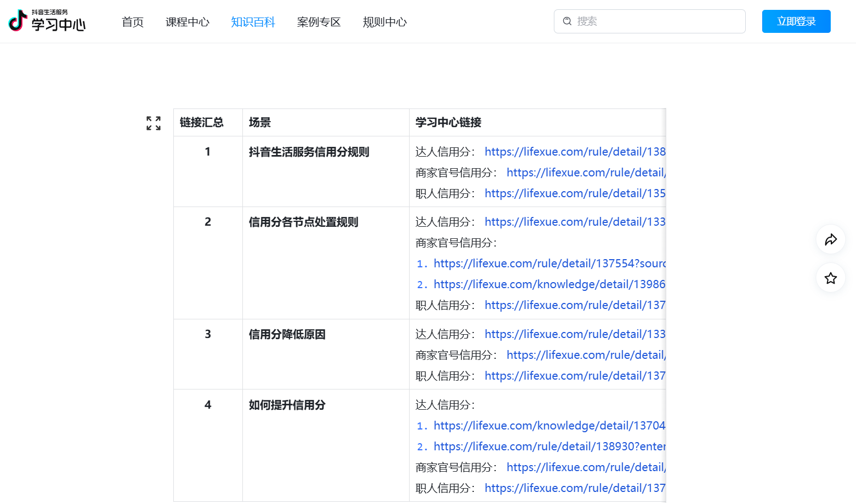
Task: Open 课程中心 menu item
Action: click(x=188, y=22)
